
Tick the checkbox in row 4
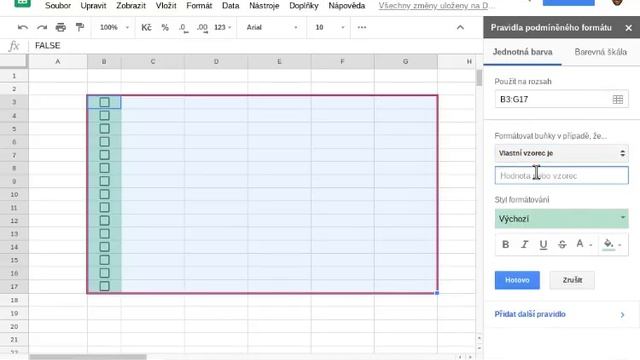(x=104, y=116)
